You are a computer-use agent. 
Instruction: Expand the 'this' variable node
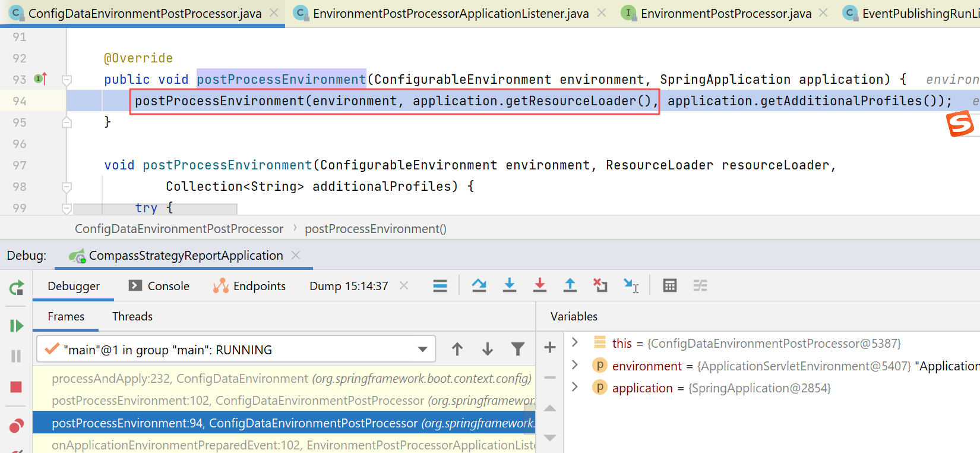(x=574, y=343)
